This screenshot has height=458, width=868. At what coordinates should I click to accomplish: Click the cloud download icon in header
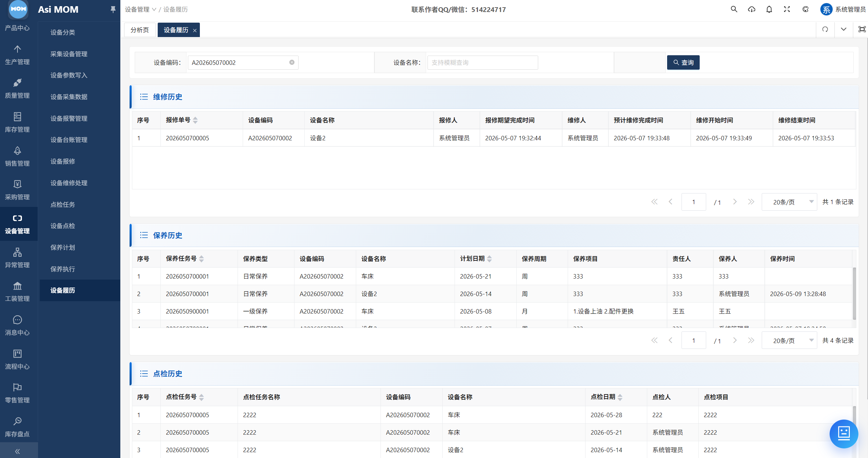751,9
